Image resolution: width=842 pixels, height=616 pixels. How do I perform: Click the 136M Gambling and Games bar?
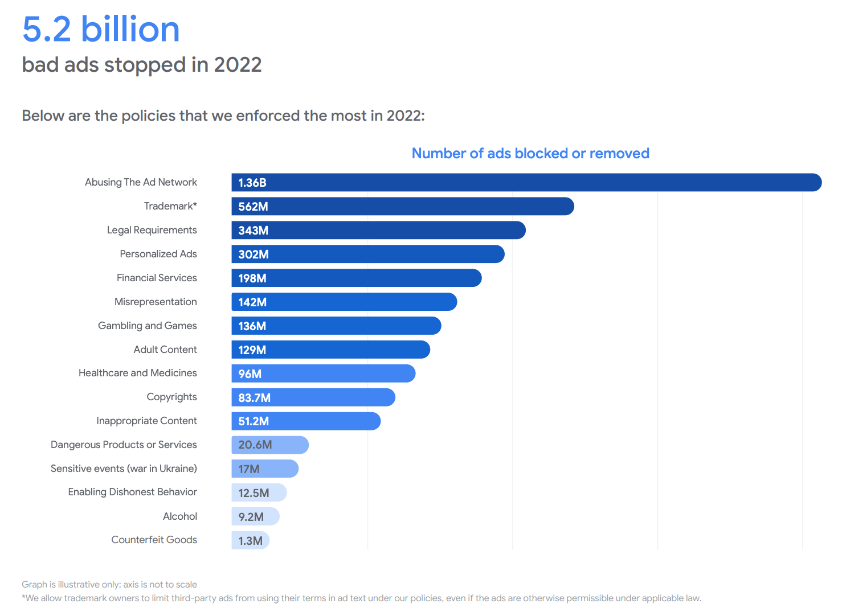tap(336, 326)
